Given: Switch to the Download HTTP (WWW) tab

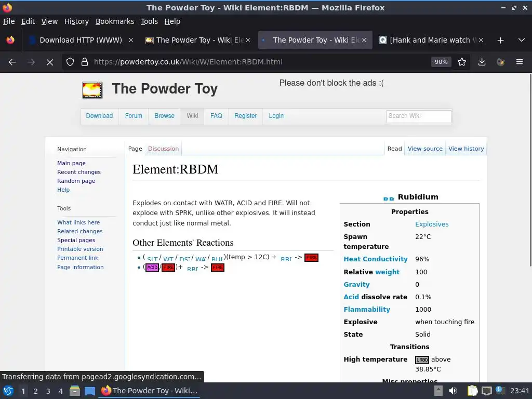Looking at the screenshot, I should pyautogui.click(x=81, y=40).
